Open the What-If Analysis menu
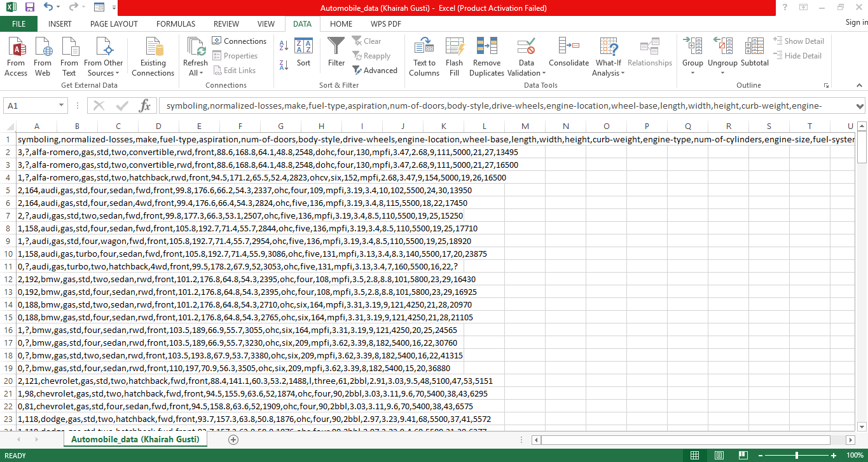Viewport: 868px width, 462px height. pyautogui.click(x=609, y=57)
